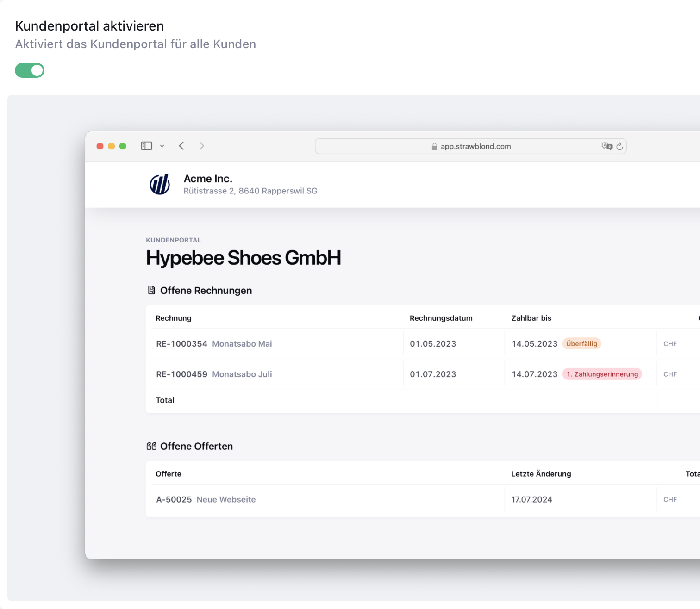Click the Offene Offerten section title
This screenshot has height=609, width=700.
196,447
